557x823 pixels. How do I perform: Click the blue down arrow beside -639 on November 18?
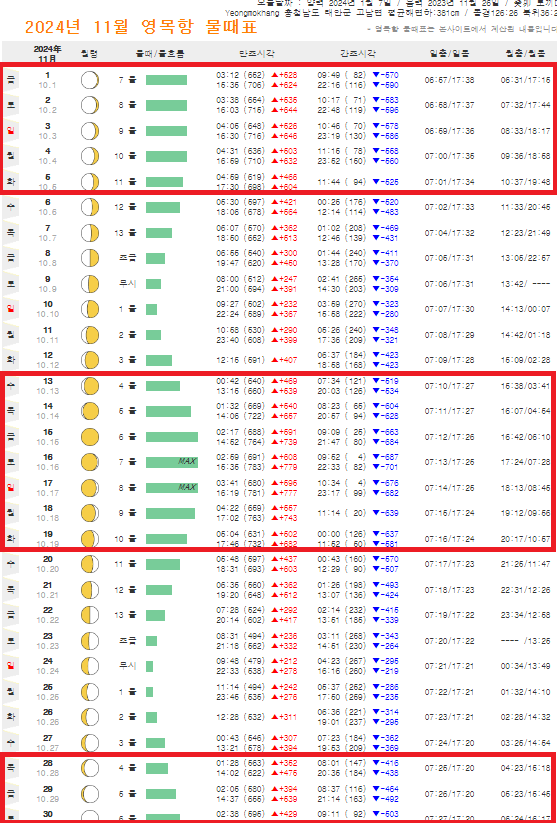375,513
